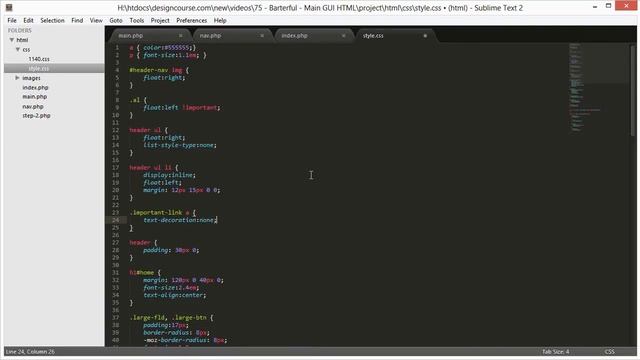The width and height of the screenshot is (640, 360).
Task: Collapse the html folder
Action: click(x=12, y=40)
